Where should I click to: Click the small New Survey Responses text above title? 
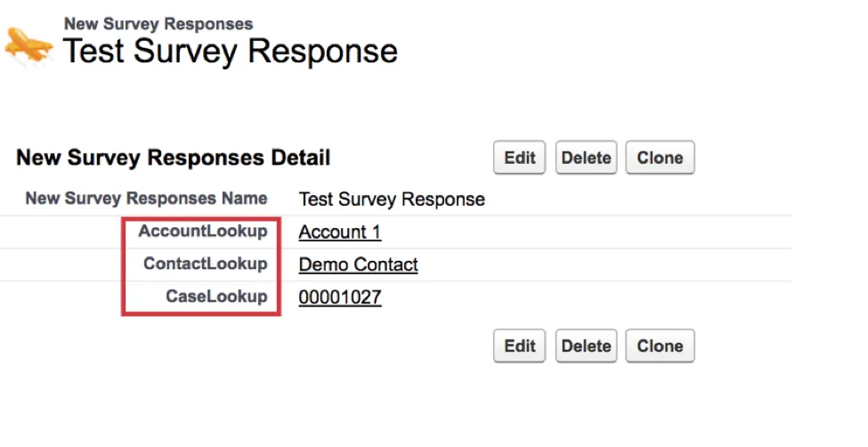tap(158, 24)
